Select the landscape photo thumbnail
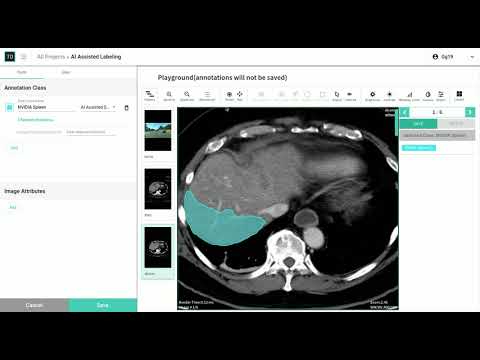Viewport: 480px width, 360px height. pos(158,130)
